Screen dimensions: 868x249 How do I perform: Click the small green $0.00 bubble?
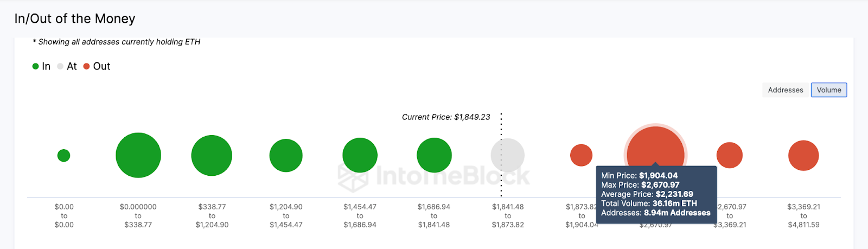click(63, 156)
